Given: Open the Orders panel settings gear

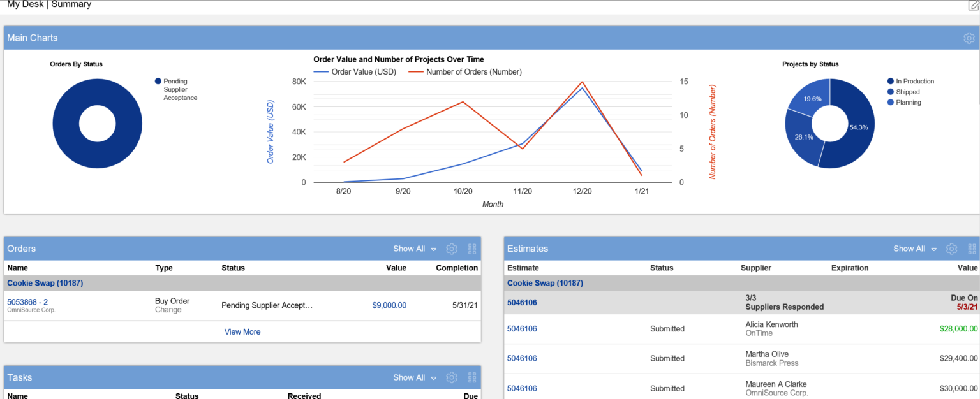Looking at the screenshot, I should click(x=452, y=249).
